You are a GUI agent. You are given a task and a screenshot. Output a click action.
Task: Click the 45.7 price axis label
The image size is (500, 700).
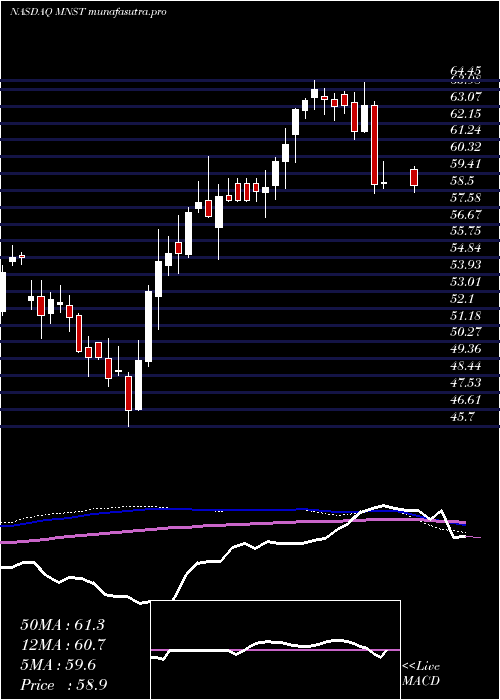(462, 416)
